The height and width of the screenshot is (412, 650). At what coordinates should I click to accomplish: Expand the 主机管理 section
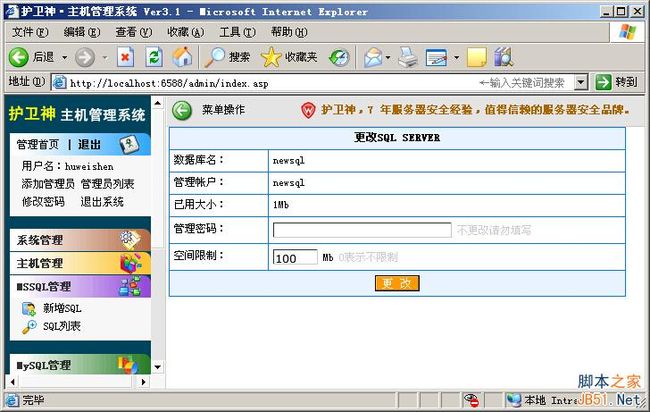pyautogui.click(x=80, y=263)
